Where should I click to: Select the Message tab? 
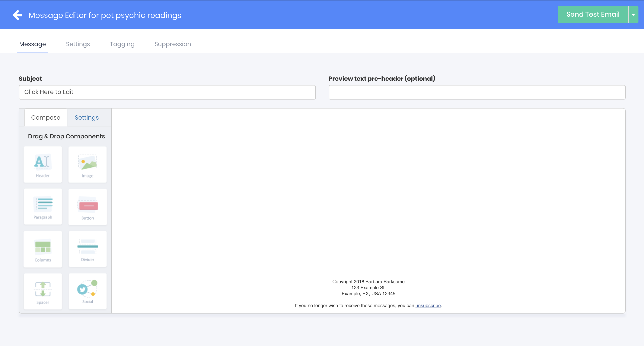[x=32, y=44]
